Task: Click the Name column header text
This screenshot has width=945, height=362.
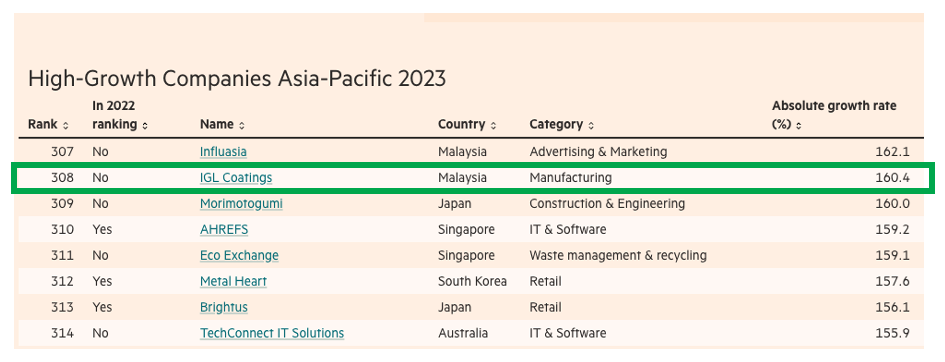Action: [x=217, y=125]
